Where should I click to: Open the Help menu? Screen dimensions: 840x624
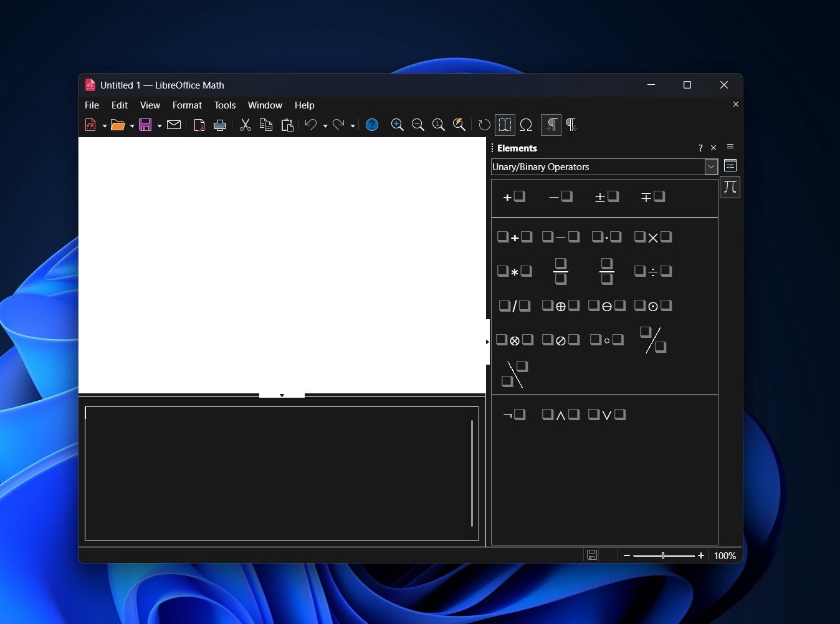pyautogui.click(x=304, y=105)
